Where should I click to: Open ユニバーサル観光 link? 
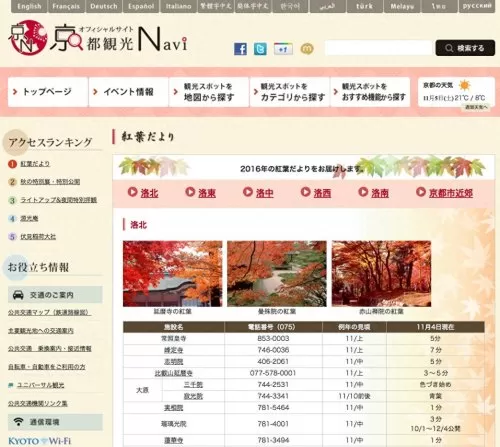pos(40,385)
